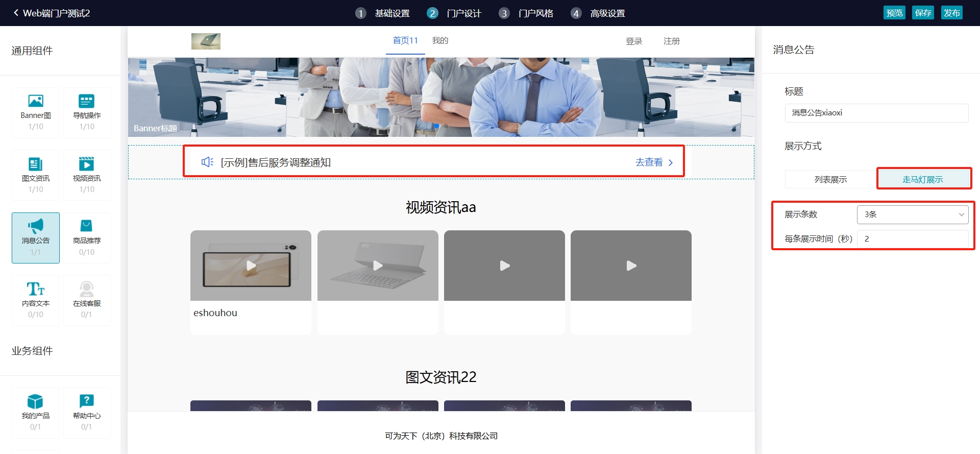
Task: Select the 消息公告 megaphone component
Action: [36, 238]
